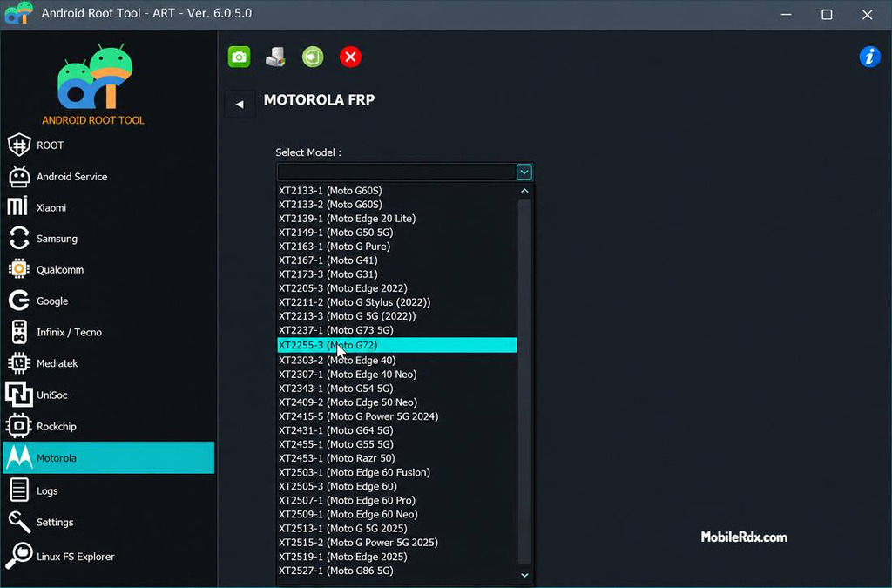Open the Android Service section label
The width and height of the screenshot is (892, 588).
tap(71, 177)
